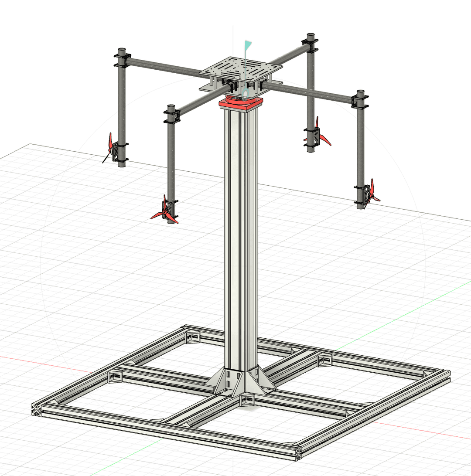
Task: Select the rightmost red propeller
Action: click(373, 191)
